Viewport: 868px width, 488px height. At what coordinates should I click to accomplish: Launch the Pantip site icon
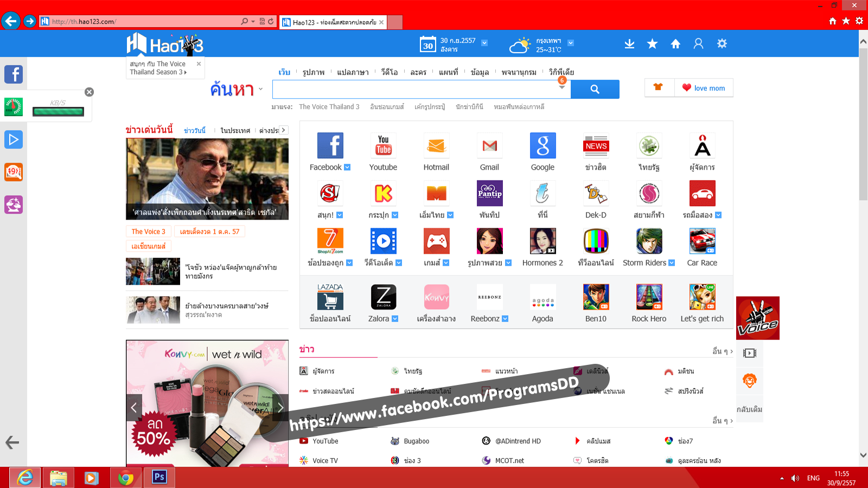(x=489, y=194)
